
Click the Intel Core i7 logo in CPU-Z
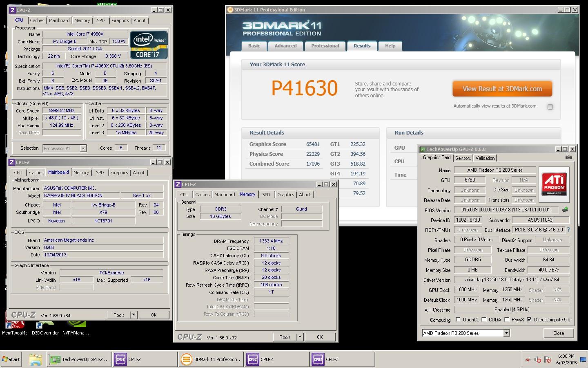pyautogui.click(x=149, y=45)
